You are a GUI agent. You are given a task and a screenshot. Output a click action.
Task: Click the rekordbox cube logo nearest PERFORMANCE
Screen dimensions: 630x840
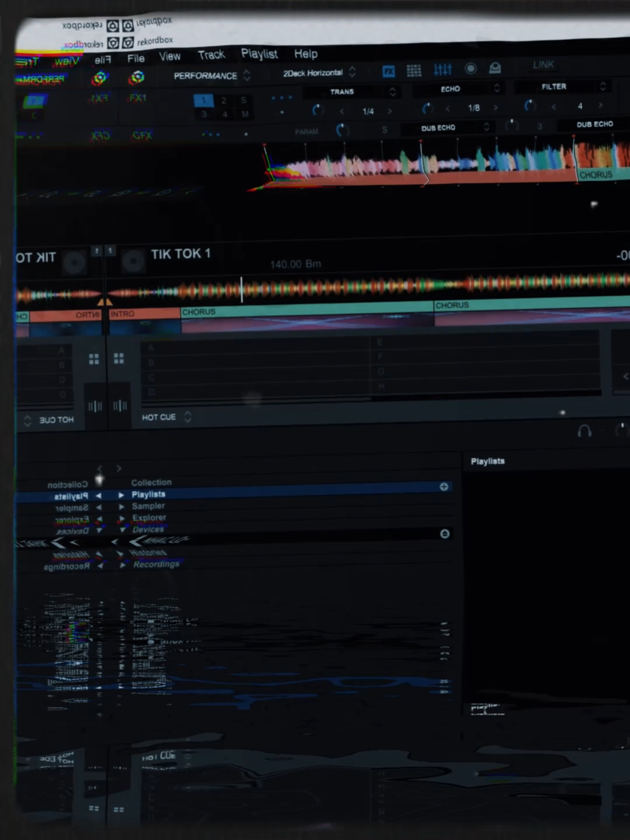(x=137, y=77)
